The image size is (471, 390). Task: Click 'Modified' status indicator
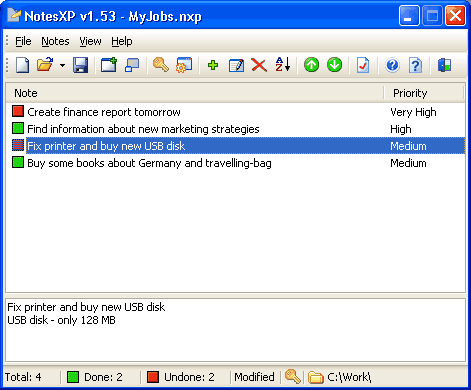254,377
